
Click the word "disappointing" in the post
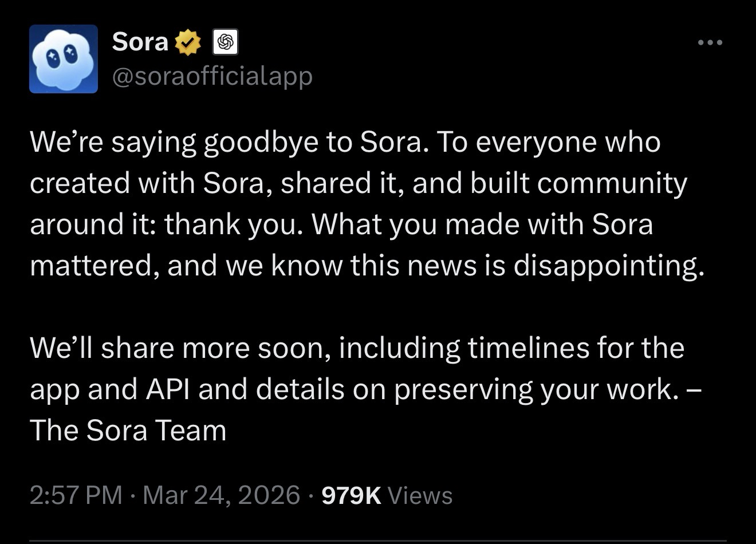click(607, 265)
